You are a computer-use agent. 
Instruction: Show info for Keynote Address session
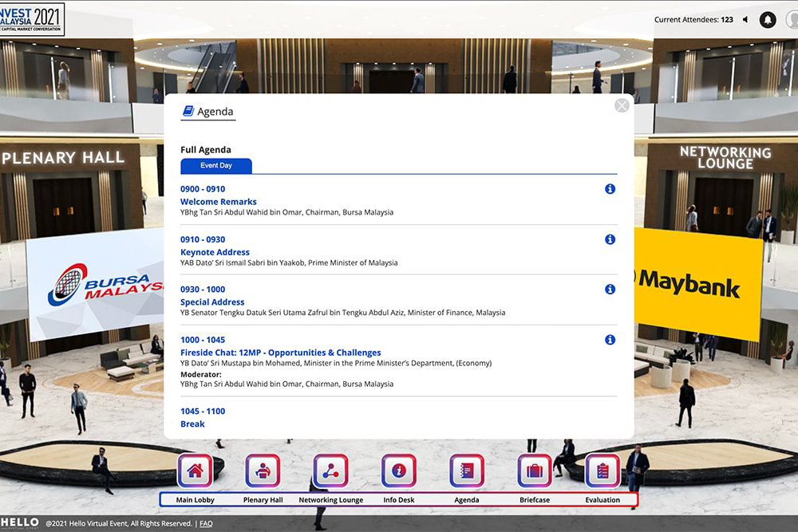(x=610, y=239)
